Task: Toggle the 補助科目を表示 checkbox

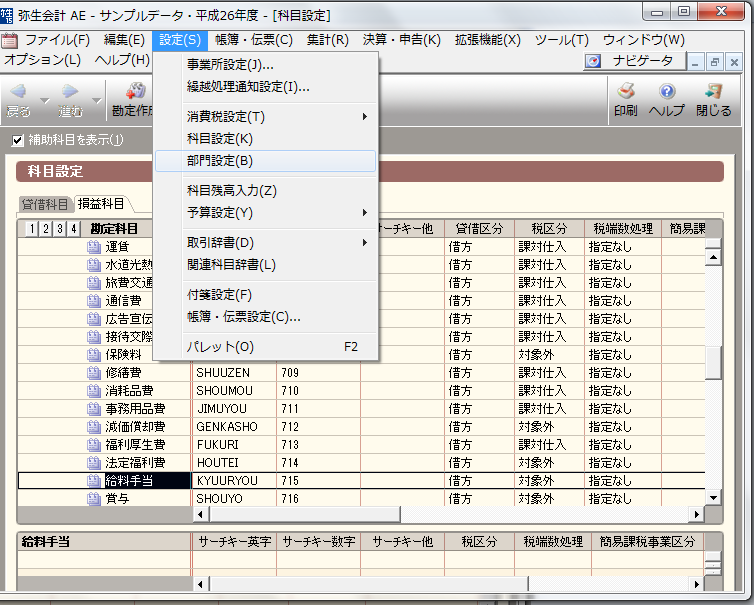Action: pyautogui.click(x=18, y=140)
